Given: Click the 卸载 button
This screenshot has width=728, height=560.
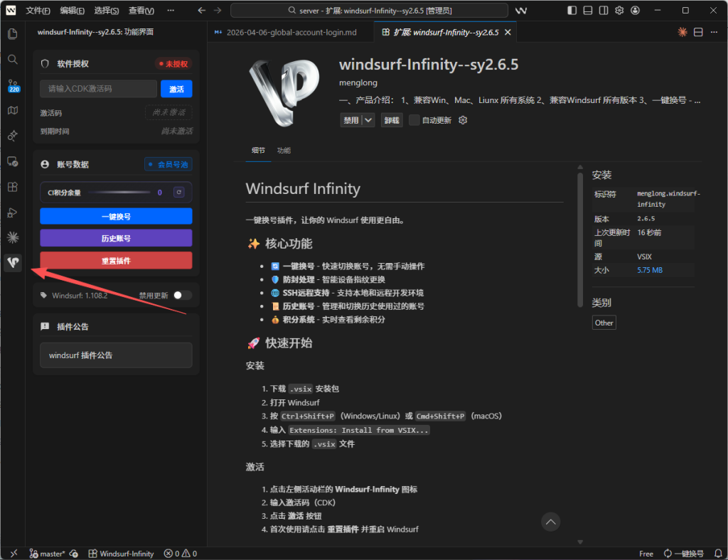Looking at the screenshot, I should 392,120.
